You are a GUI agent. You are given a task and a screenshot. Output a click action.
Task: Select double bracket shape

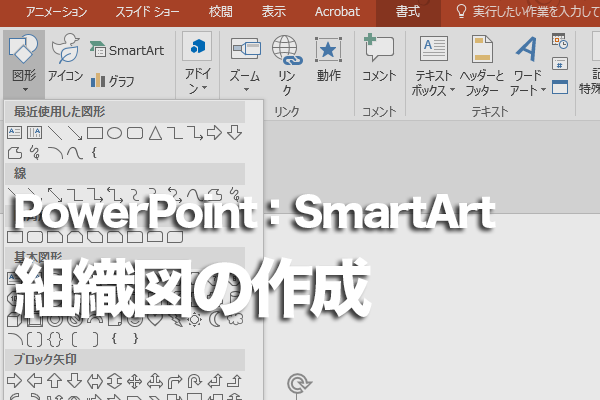35,339
